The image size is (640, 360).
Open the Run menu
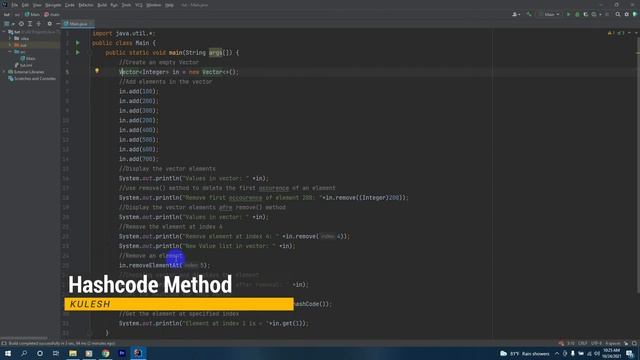click(x=114, y=5)
